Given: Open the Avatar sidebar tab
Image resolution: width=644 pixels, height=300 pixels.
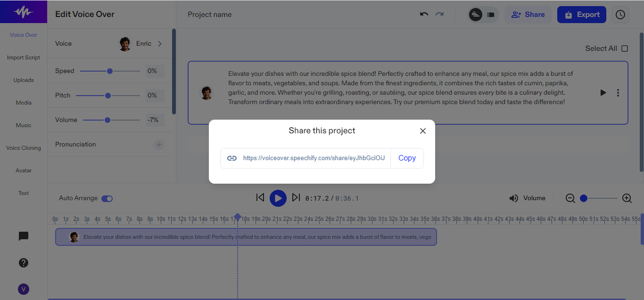Looking at the screenshot, I should 24,171.
